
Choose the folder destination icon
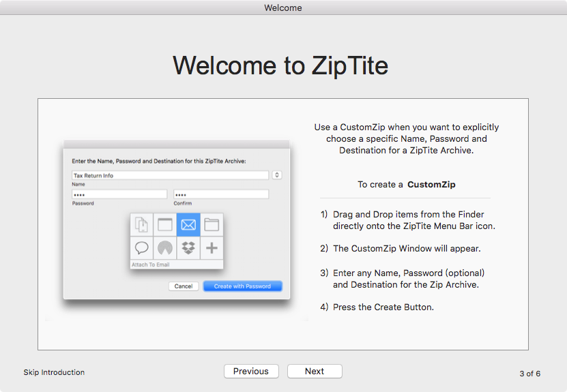pyautogui.click(x=212, y=225)
